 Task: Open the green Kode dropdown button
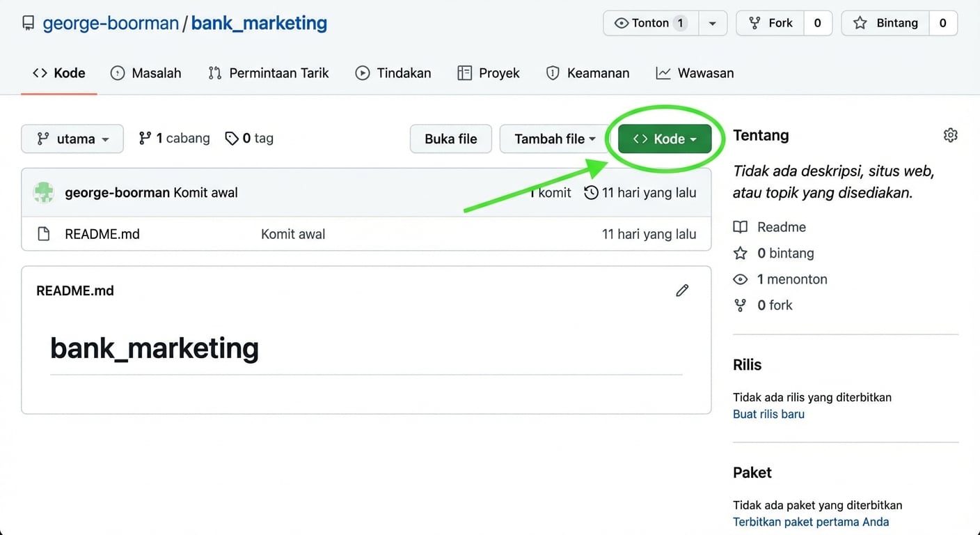(665, 139)
